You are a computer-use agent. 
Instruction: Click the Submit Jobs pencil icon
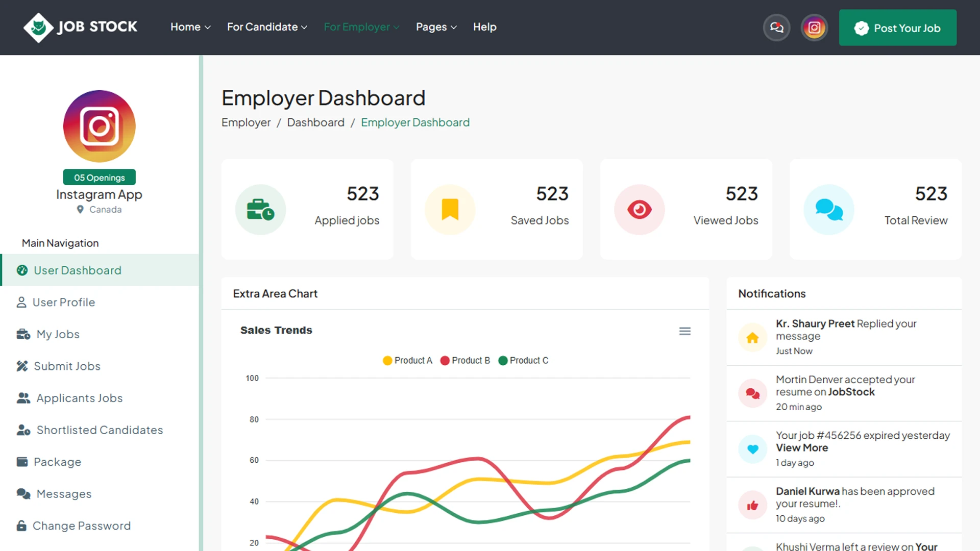coord(22,366)
